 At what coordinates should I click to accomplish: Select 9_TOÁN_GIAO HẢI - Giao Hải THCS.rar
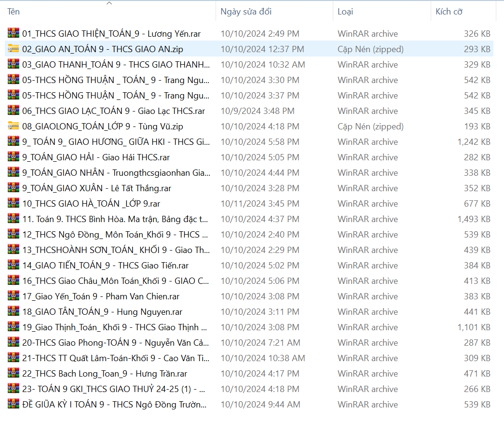pos(96,157)
